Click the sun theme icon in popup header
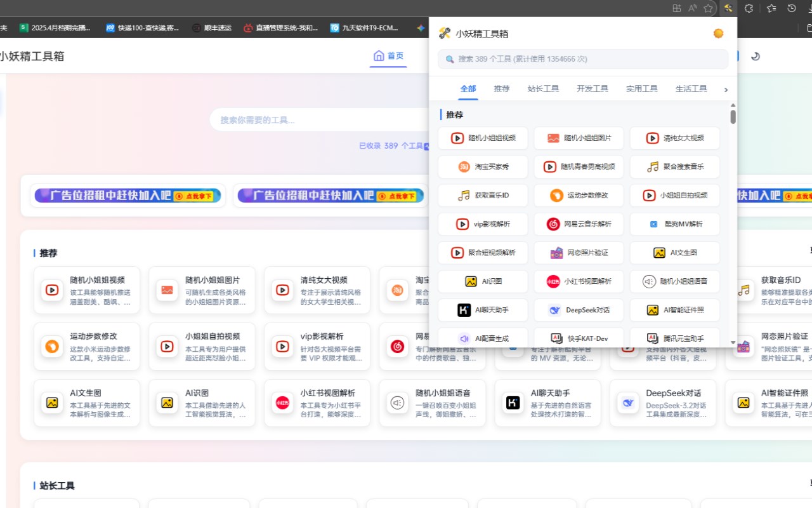812x508 pixels. 718,34
